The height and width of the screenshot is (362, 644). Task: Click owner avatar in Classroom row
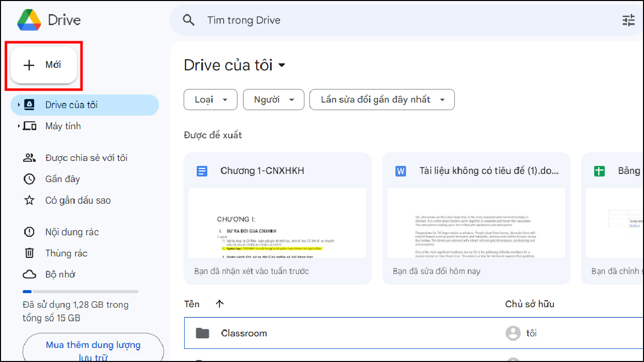click(513, 333)
